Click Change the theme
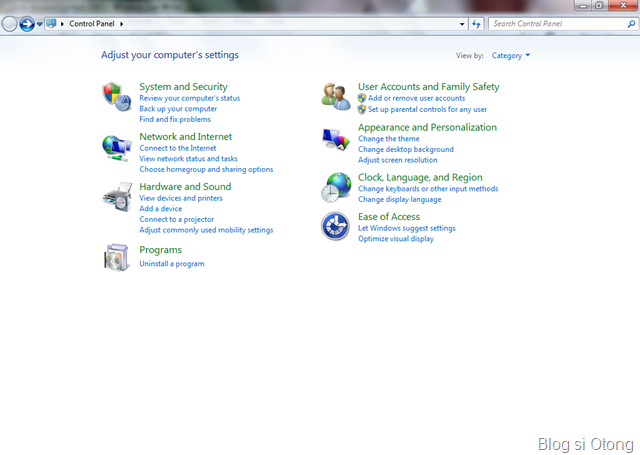The width and height of the screenshot is (640, 455). point(389,139)
